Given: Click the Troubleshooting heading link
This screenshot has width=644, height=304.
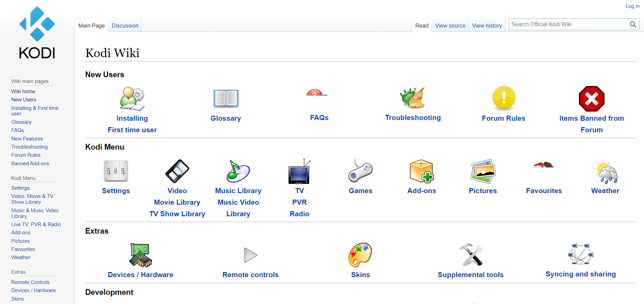Looking at the screenshot, I should (x=413, y=118).
